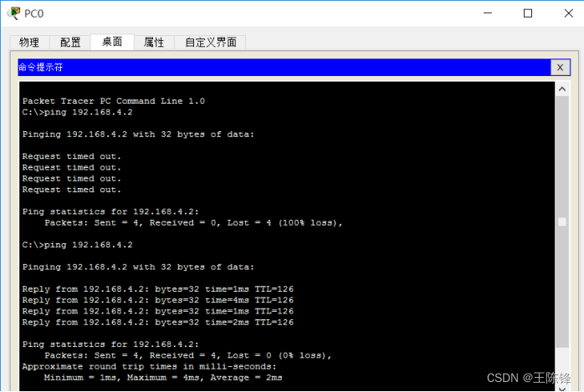Maximize the PC0 window
The height and width of the screenshot is (392, 584).
pyautogui.click(x=528, y=13)
